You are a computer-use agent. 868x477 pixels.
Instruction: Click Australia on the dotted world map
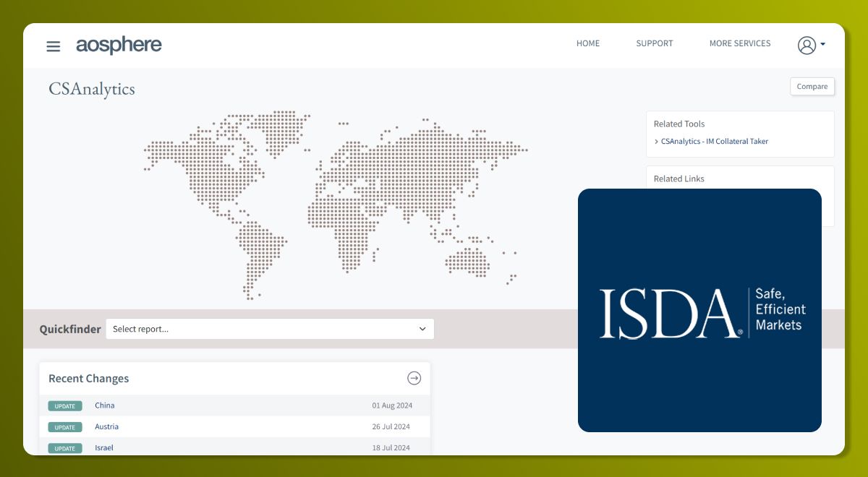point(468,259)
